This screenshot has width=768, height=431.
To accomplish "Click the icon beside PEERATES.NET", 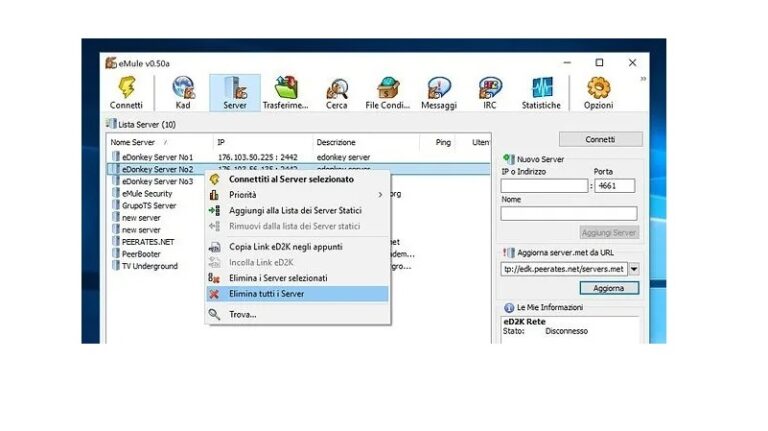I will pyautogui.click(x=116, y=241).
